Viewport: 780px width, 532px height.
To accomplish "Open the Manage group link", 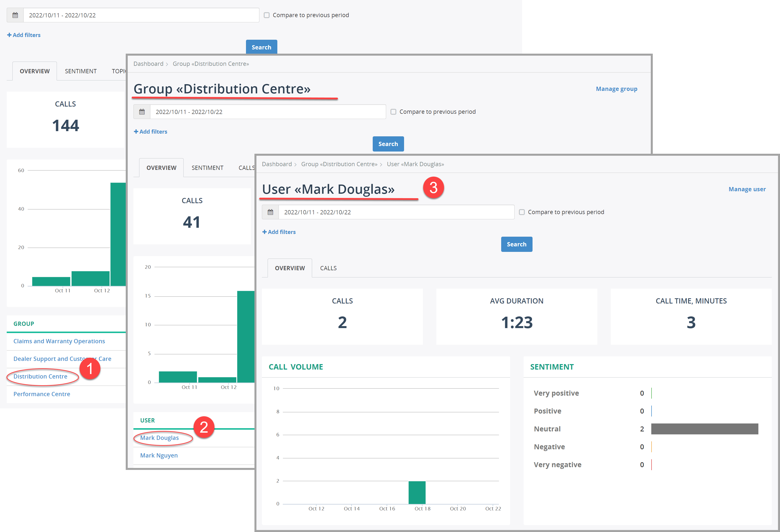I will [x=616, y=89].
